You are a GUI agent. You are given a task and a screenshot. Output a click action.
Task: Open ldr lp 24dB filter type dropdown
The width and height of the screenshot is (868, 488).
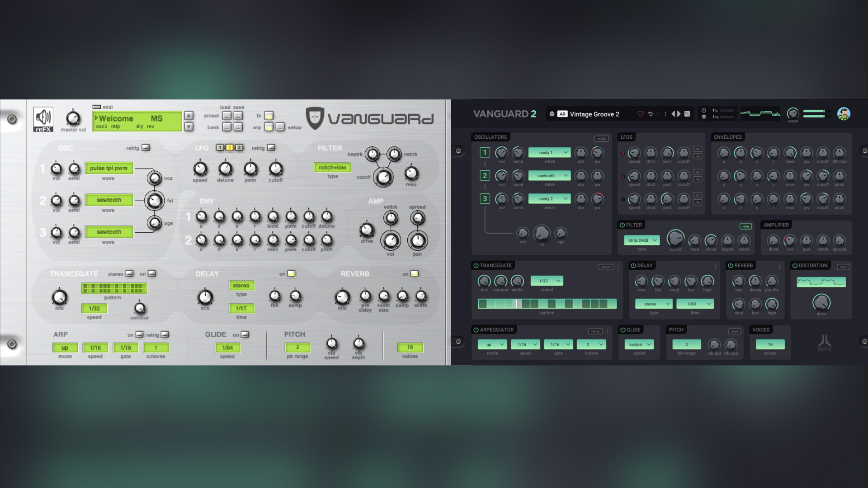[x=642, y=240]
